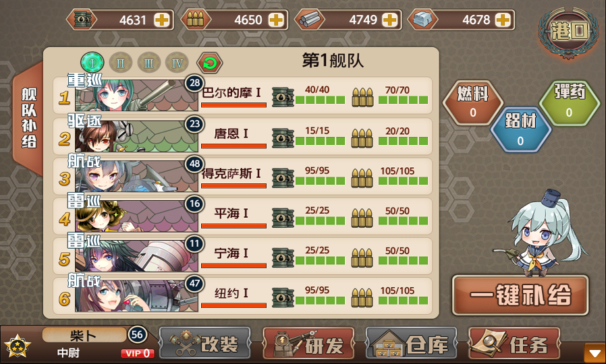Choose fleet IV round toggle

coord(177,63)
